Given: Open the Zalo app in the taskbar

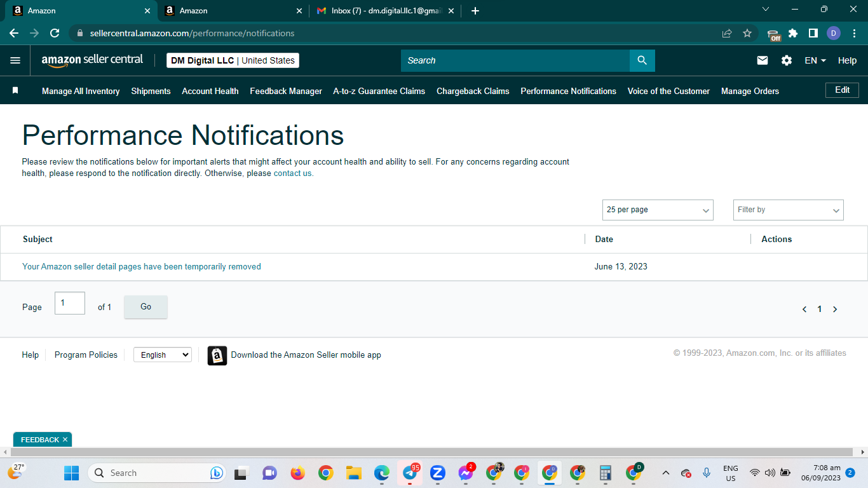Looking at the screenshot, I should (x=437, y=473).
